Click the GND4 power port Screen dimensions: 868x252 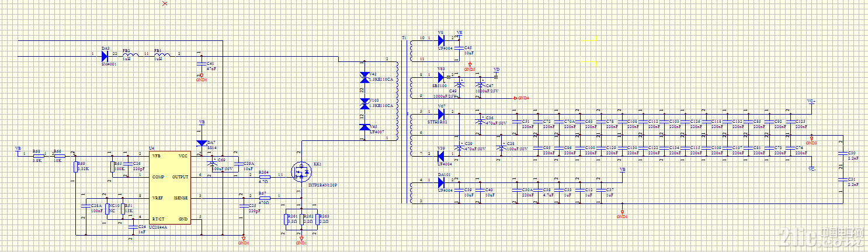point(520,98)
